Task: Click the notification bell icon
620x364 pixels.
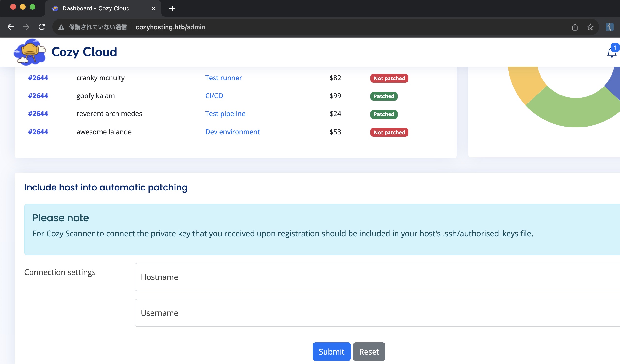Action: tap(611, 52)
